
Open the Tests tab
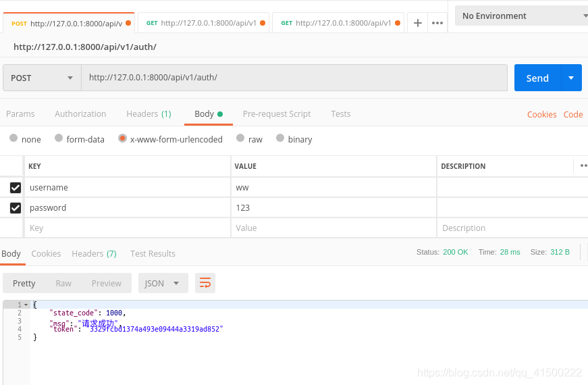(x=340, y=114)
